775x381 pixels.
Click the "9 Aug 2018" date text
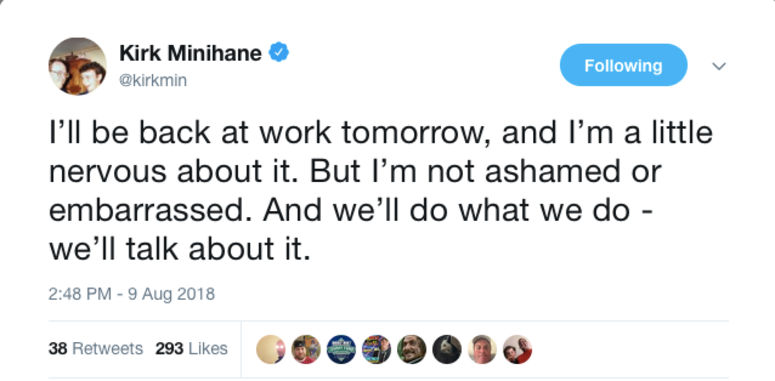tap(171, 294)
